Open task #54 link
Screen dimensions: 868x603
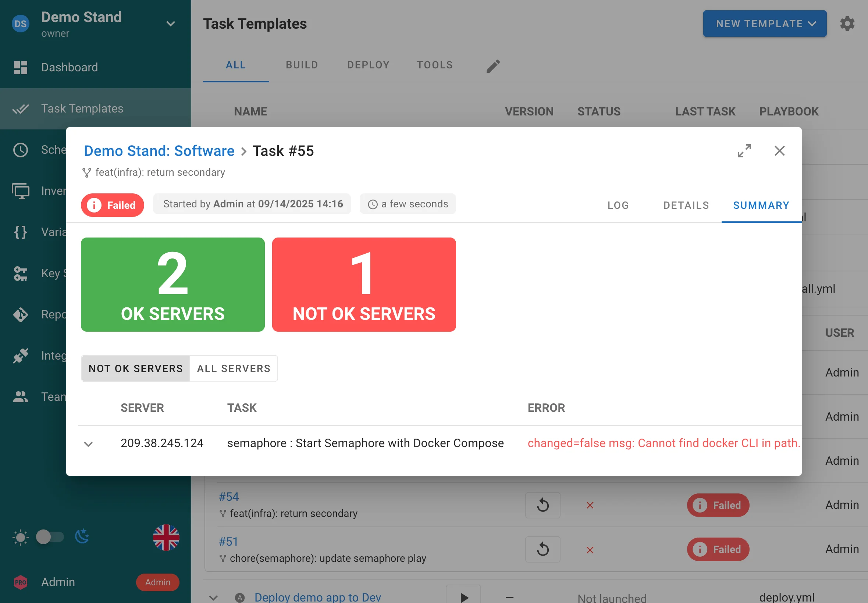click(x=229, y=496)
